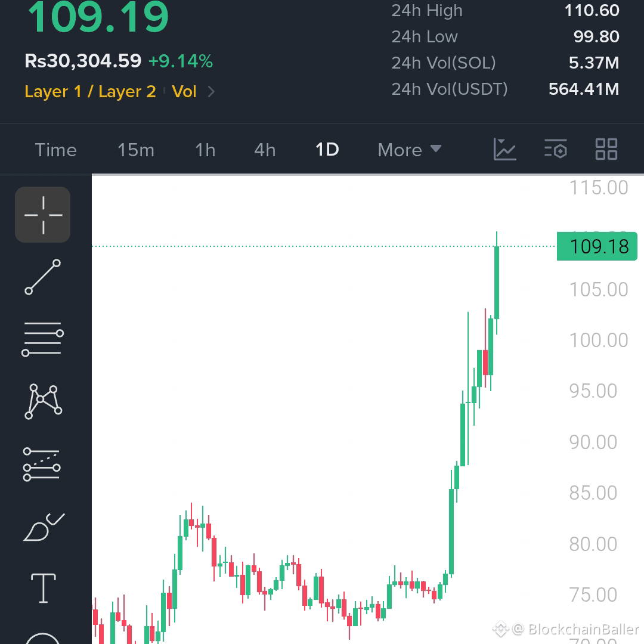644x644 pixels.
Task: Select the horizontal lines drawing tool
Action: click(43, 339)
